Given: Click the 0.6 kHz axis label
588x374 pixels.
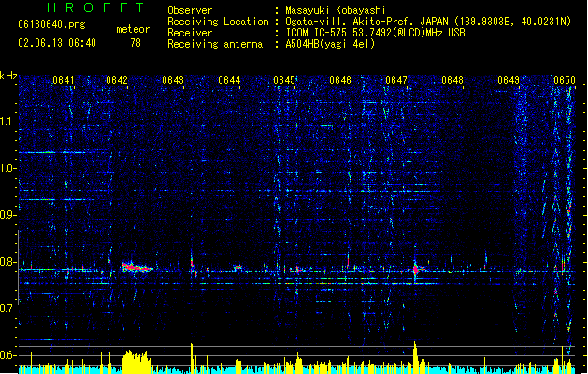Looking at the screenshot, I should (8, 355).
